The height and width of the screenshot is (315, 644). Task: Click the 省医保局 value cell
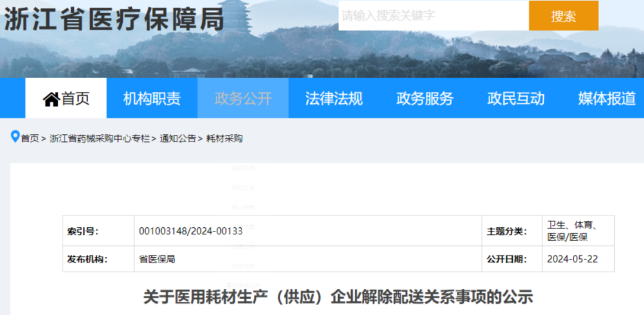pyautogui.click(x=308, y=259)
